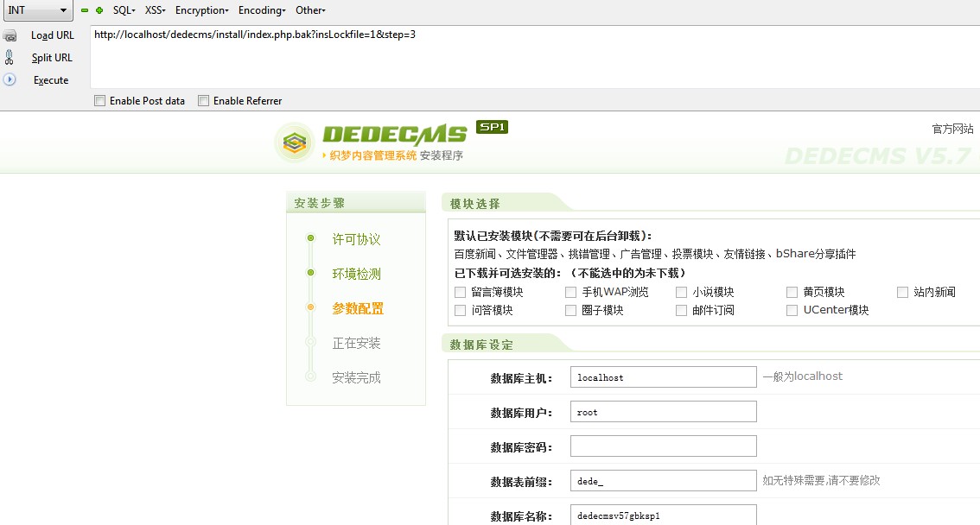Expand the Encryption dropdown menu
980x525 pixels.
[x=201, y=10]
